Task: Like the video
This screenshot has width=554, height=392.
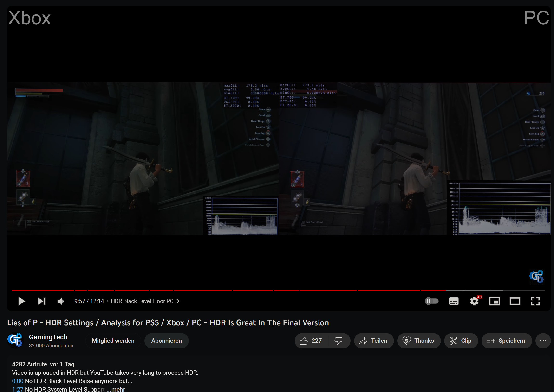Action: 311,341
